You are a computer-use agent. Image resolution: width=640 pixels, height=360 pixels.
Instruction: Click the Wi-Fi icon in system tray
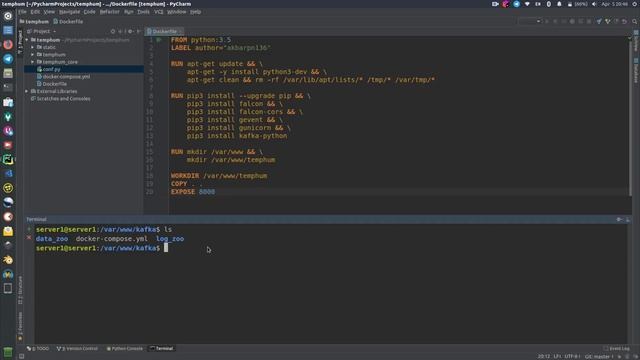tap(527, 4)
